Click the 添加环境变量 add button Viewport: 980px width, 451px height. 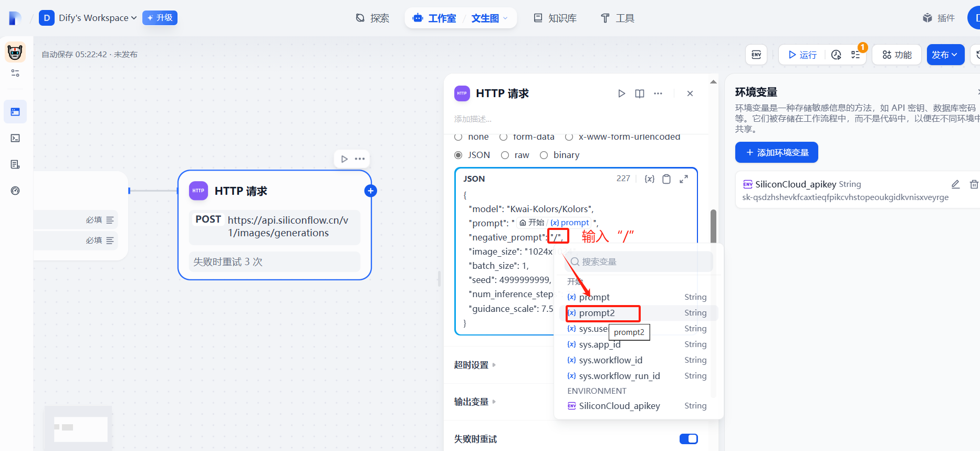(776, 152)
